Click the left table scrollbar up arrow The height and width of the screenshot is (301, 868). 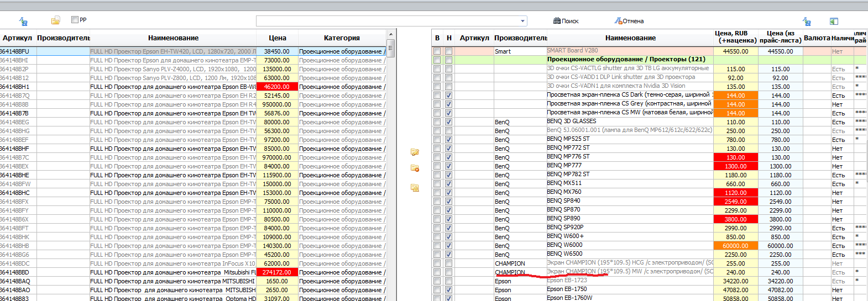coord(390,34)
